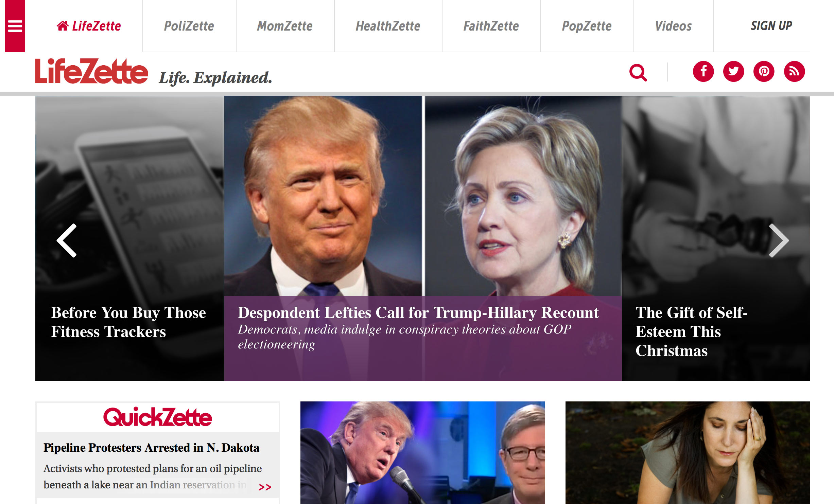Subscribe via the RSS feed icon

pos(794,72)
